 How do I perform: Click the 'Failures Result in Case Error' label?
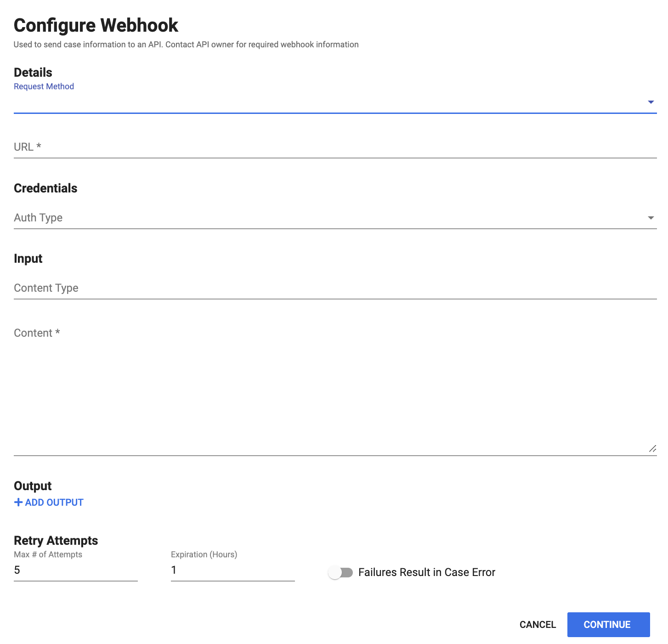(426, 572)
